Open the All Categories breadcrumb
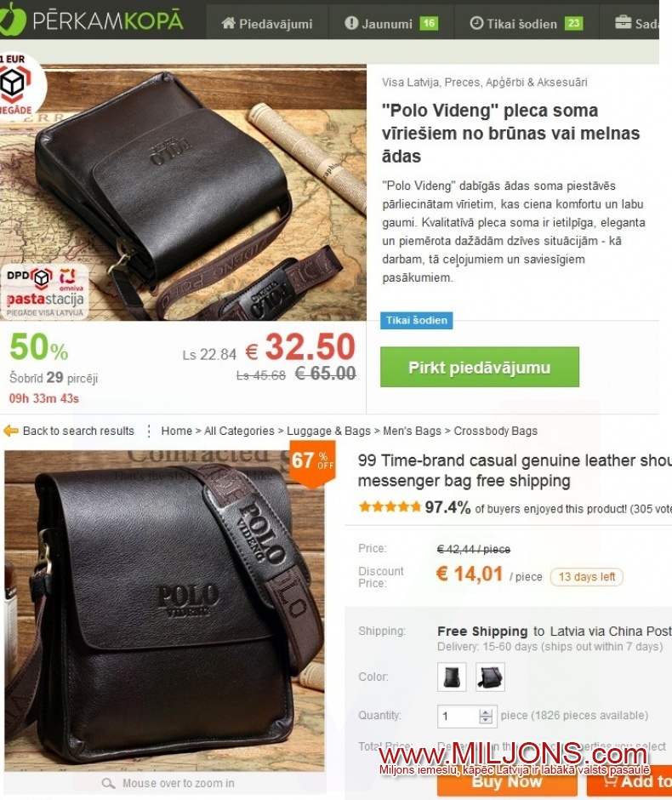This screenshot has height=800, width=672. pos(239,431)
